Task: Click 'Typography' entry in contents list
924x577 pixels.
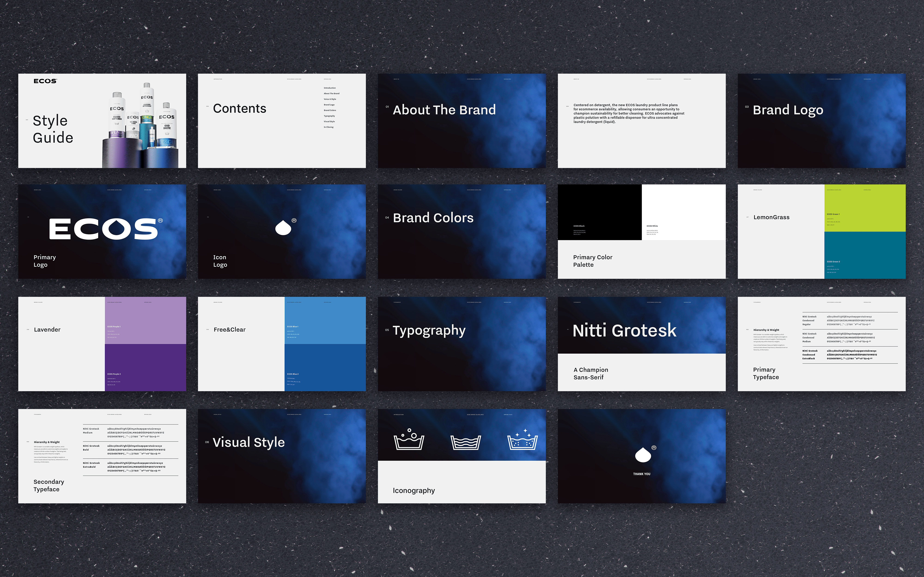Action: 329,116
